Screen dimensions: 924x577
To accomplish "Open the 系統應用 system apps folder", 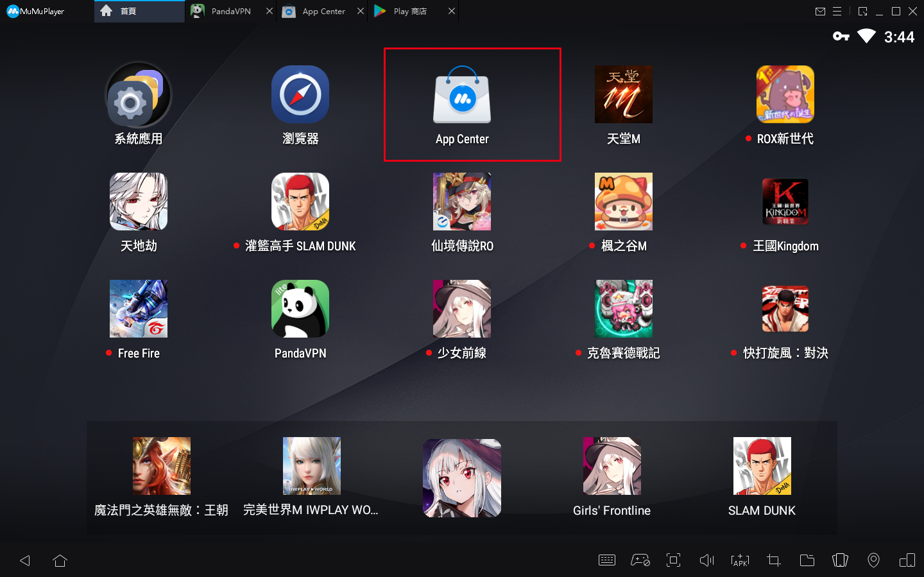I will pyautogui.click(x=139, y=94).
